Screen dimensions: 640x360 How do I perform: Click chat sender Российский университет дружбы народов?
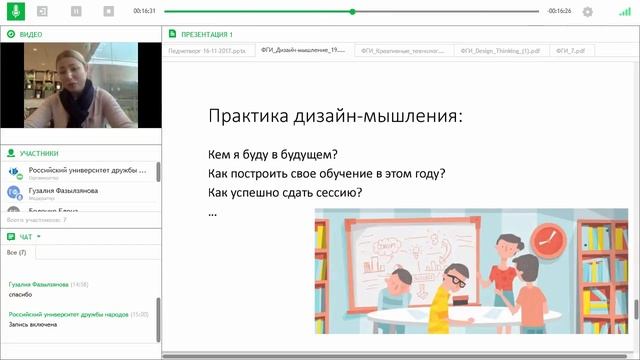[x=69, y=315]
